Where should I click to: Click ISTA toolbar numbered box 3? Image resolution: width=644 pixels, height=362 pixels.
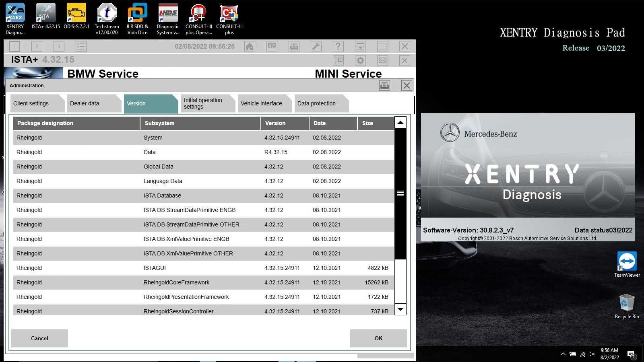(x=59, y=46)
